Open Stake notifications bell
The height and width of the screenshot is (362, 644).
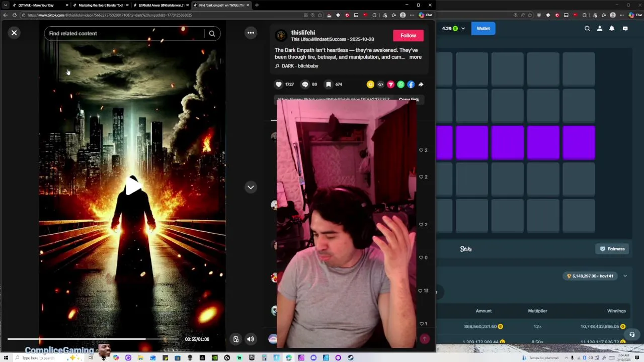[x=612, y=29]
